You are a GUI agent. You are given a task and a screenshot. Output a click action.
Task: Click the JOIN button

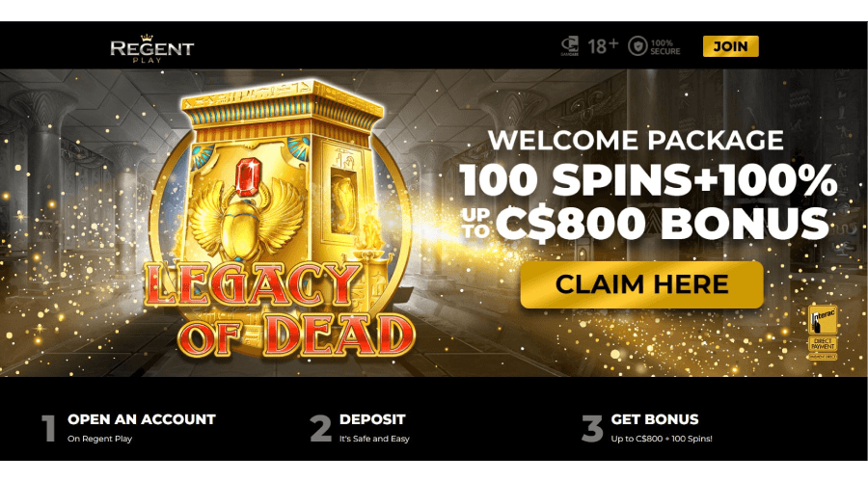click(730, 46)
